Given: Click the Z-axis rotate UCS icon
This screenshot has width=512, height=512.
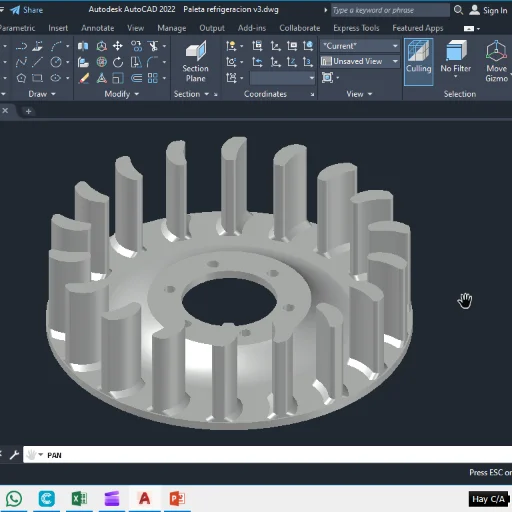Looking at the screenshot, I should [x=292, y=62].
